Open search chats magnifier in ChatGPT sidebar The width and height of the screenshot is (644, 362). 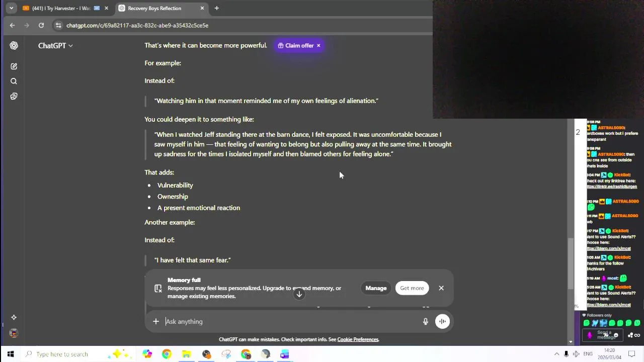pyautogui.click(x=14, y=81)
